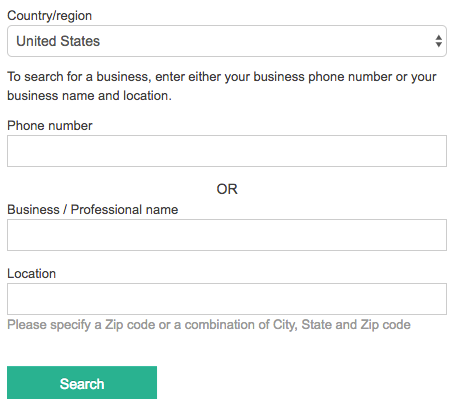Click the up-down arrows in country selector
The width and height of the screenshot is (451, 417).
[439, 41]
